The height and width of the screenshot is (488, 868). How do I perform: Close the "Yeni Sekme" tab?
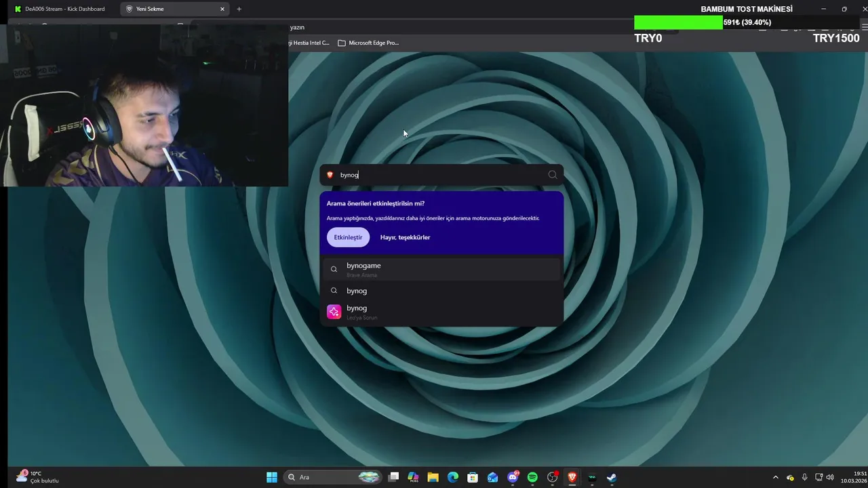click(x=222, y=9)
